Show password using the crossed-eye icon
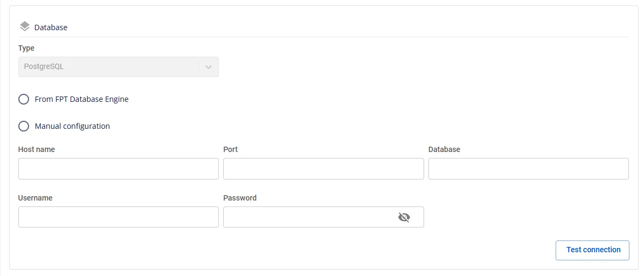Viewport: 644px width, 276px height. coord(404,217)
